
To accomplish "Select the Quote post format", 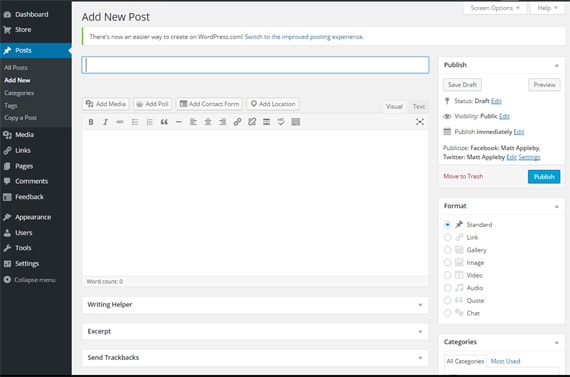I will [x=447, y=300].
